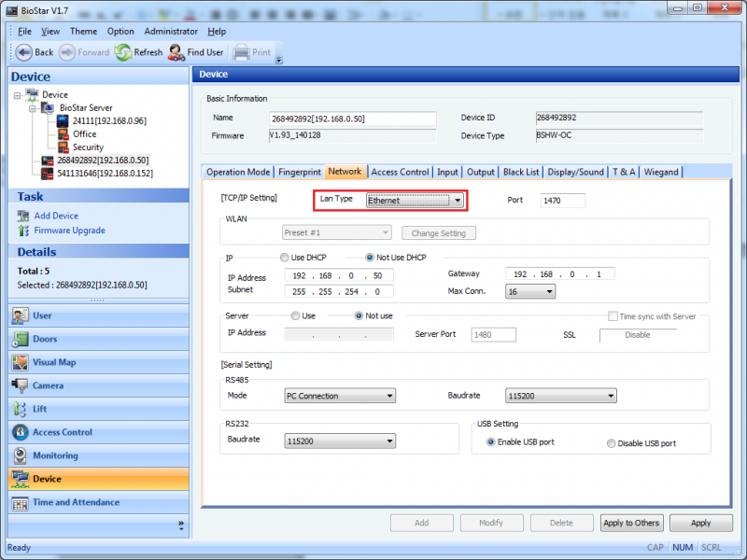Open the Administrator menu

(x=171, y=31)
